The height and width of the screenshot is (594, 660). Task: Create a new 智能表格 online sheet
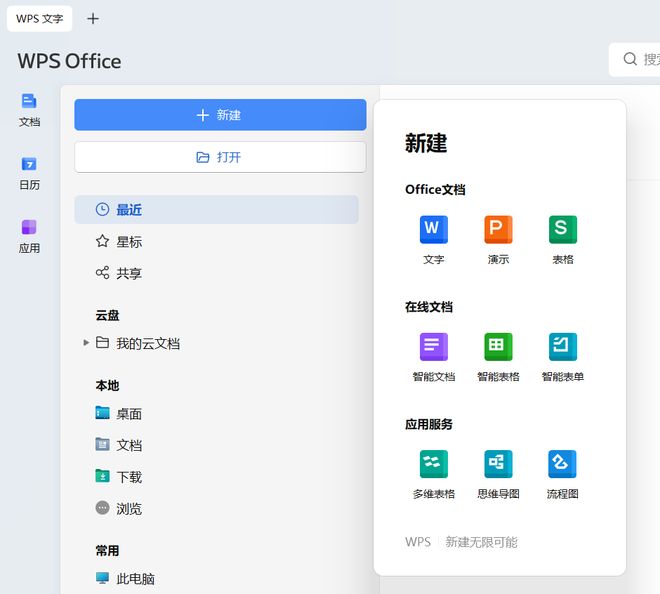click(x=498, y=357)
